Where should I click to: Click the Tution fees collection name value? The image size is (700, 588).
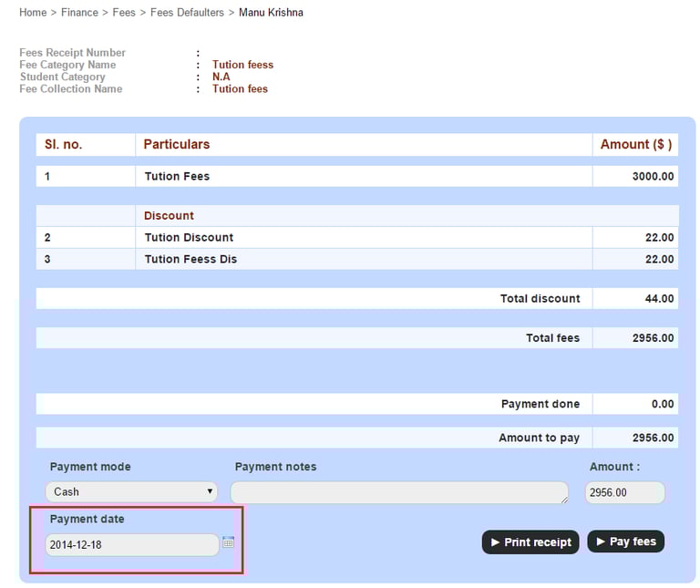coord(240,88)
